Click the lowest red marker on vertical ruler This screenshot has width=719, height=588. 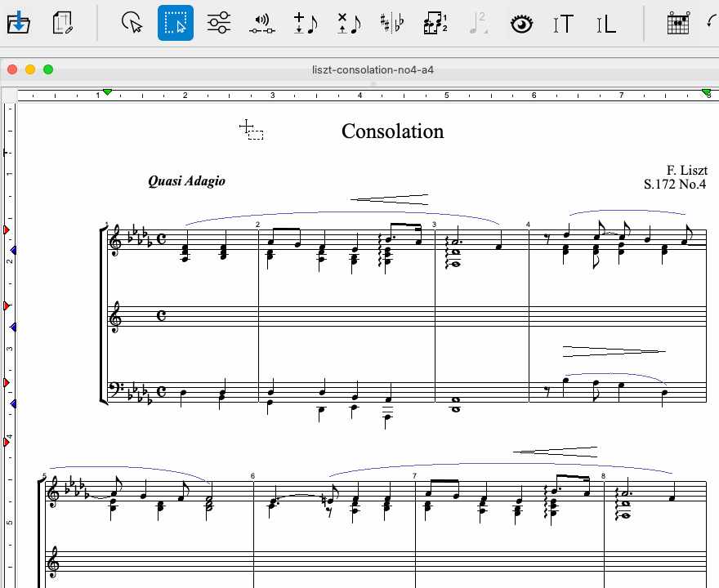point(7,442)
